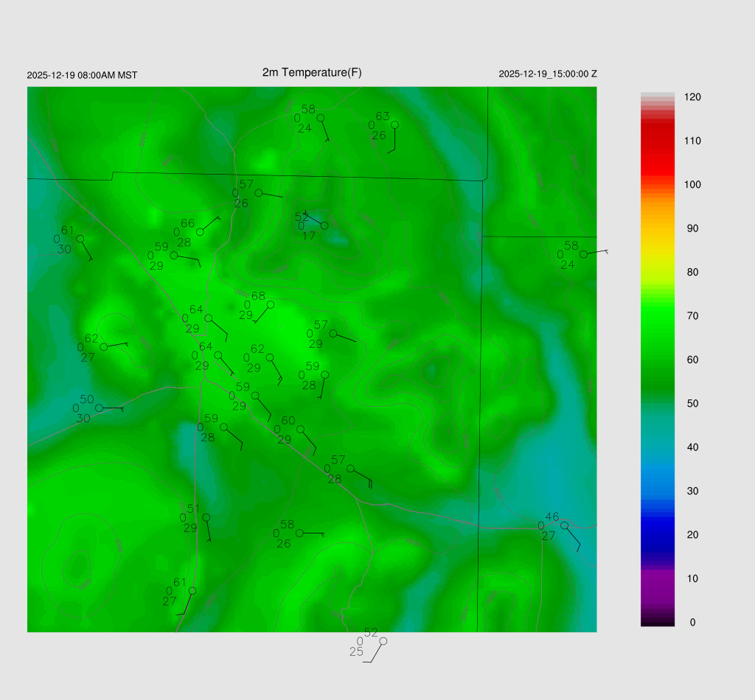Click station circle showing 51 over 29
Screen dimensions: 755x700
coord(206,517)
